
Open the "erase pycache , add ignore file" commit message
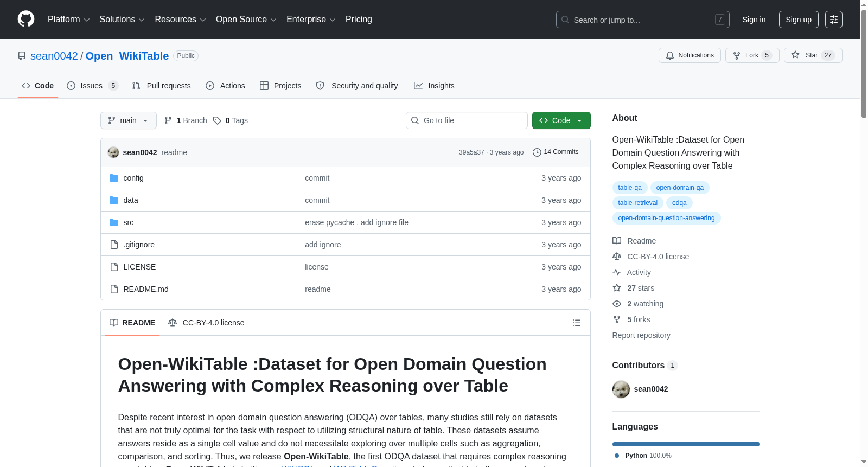[x=356, y=222]
